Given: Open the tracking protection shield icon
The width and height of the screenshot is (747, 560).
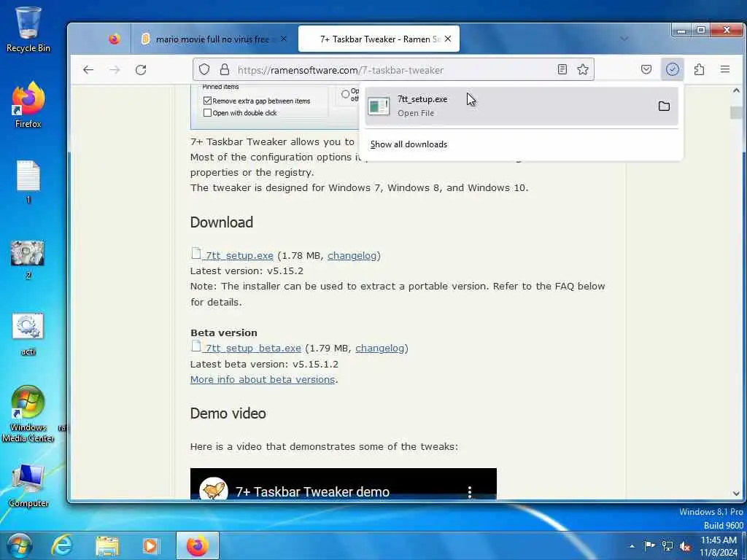Looking at the screenshot, I should click(204, 69).
